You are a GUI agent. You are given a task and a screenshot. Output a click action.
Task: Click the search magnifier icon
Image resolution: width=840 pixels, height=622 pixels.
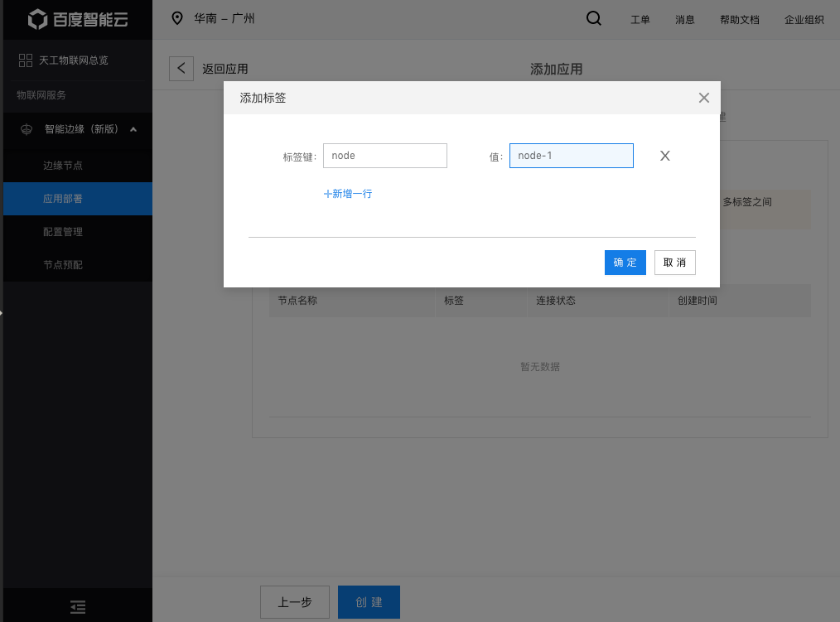[x=594, y=19]
